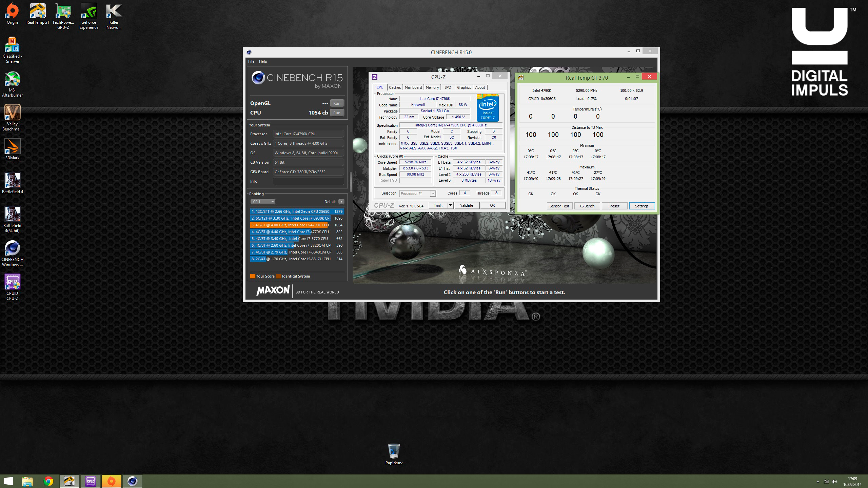Click Sensor Test in Real Temp
Screen dimensions: 868x488
pos(559,206)
